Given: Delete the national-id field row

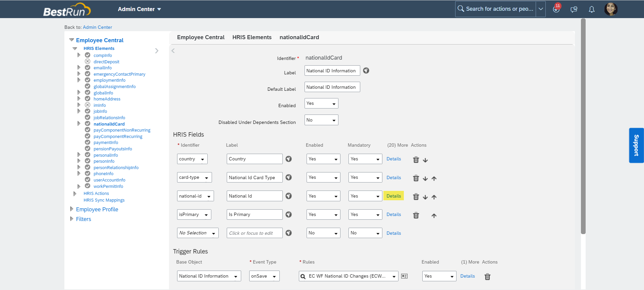Looking at the screenshot, I should (x=416, y=197).
